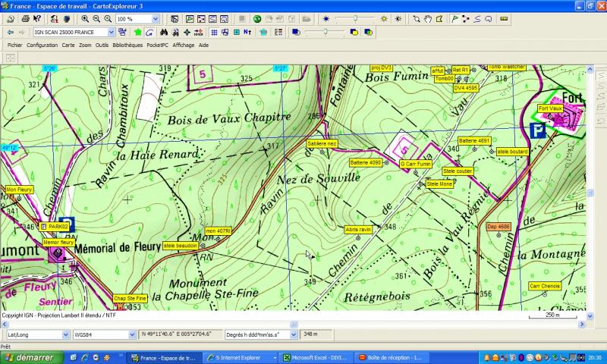Click the north arrow orientation icon
607x364 pixels.
point(247,32)
